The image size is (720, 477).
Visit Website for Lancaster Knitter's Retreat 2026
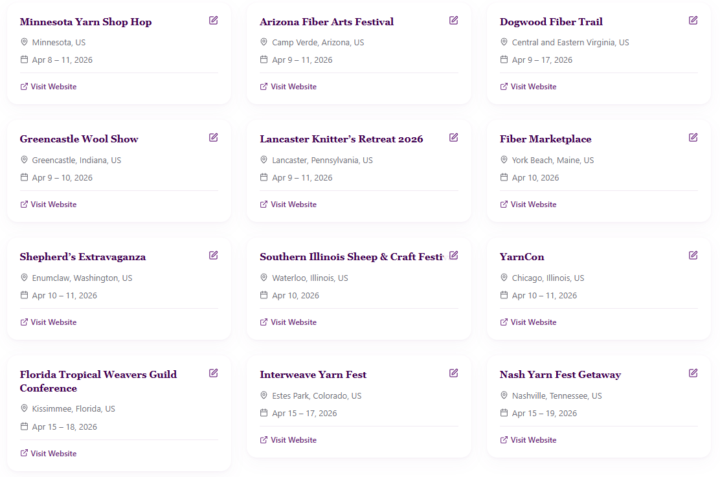[x=288, y=204]
